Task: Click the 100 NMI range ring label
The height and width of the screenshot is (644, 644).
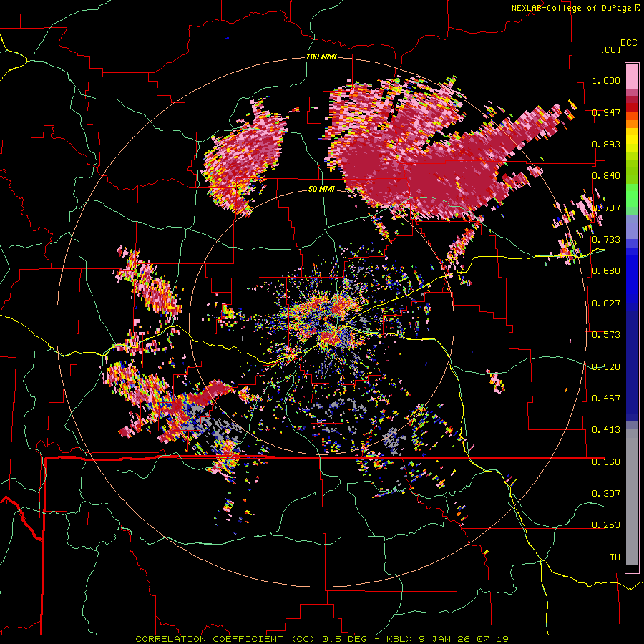Action: (321, 57)
